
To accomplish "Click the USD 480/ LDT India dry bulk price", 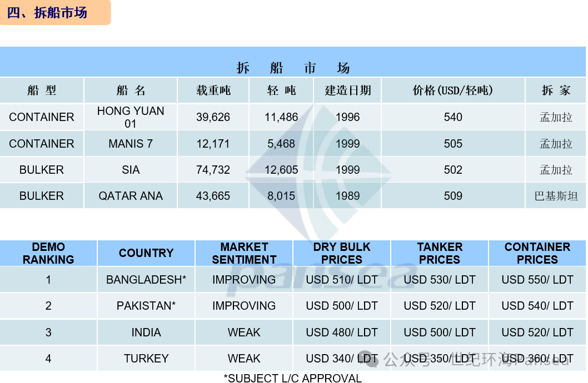I will pos(342,332).
